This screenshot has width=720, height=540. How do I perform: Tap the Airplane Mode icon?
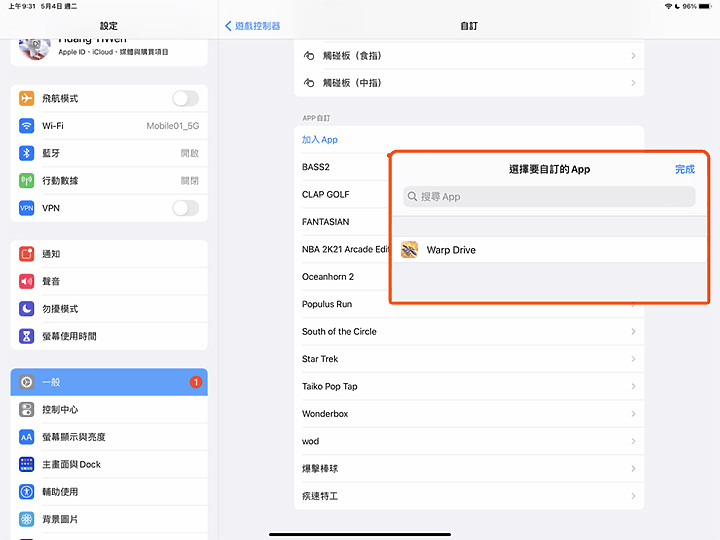coord(26,98)
